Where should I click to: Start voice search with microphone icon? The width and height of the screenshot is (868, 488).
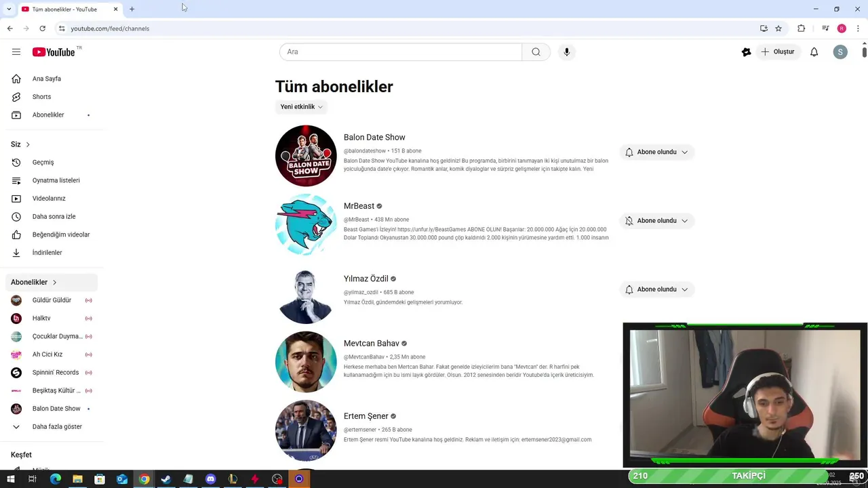pyautogui.click(x=567, y=52)
